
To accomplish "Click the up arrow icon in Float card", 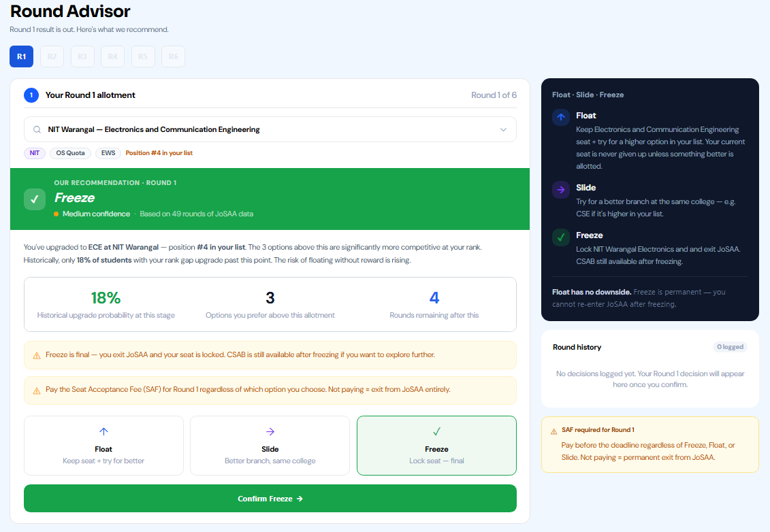I will tap(103, 431).
